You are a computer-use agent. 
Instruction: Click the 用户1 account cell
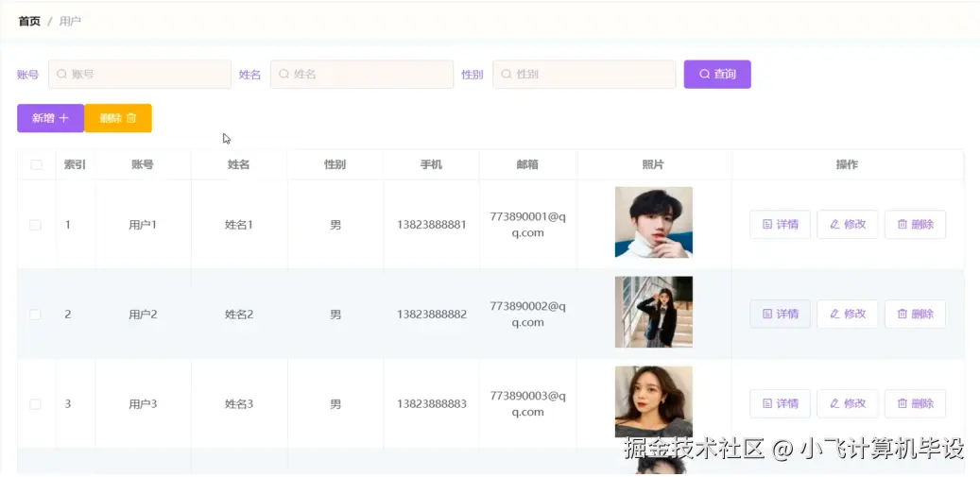143,225
